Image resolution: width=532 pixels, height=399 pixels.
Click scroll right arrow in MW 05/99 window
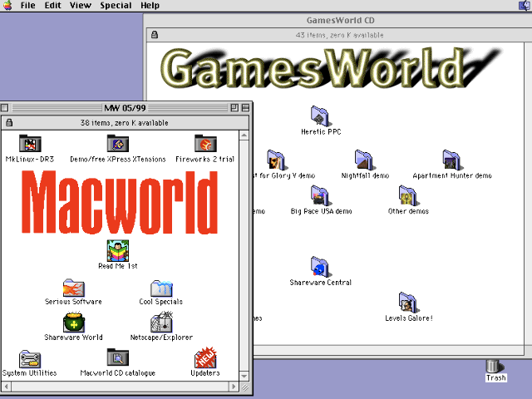233,387
